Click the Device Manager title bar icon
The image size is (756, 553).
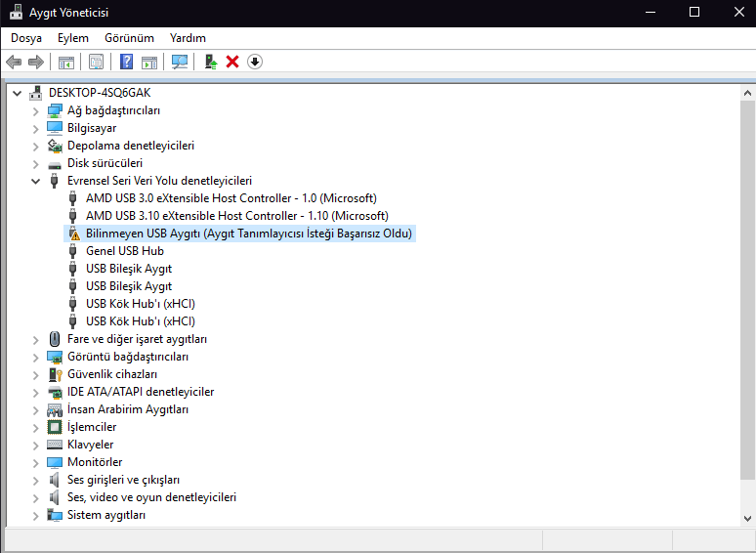click(x=16, y=12)
